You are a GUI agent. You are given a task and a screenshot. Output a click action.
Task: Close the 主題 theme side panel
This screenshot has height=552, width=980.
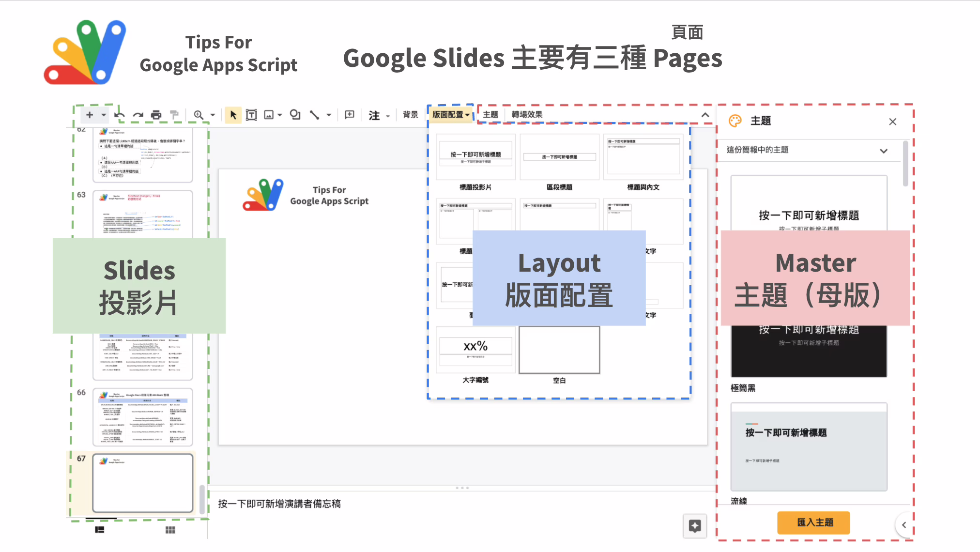pyautogui.click(x=892, y=122)
